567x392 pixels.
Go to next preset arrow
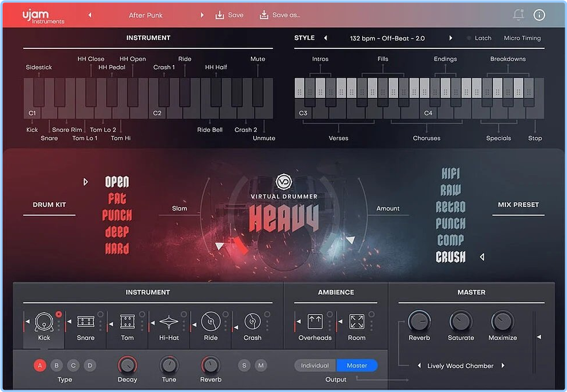click(202, 15)
